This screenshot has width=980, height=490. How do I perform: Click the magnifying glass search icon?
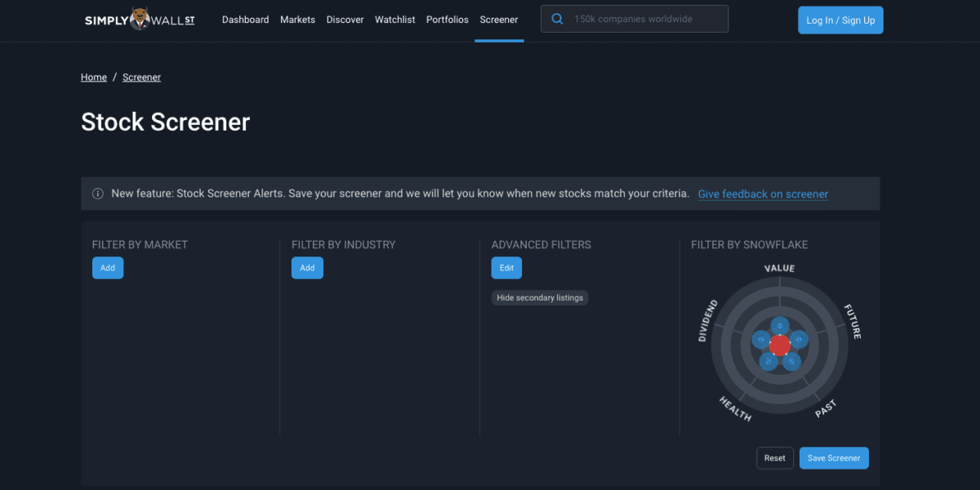point(558,20)
